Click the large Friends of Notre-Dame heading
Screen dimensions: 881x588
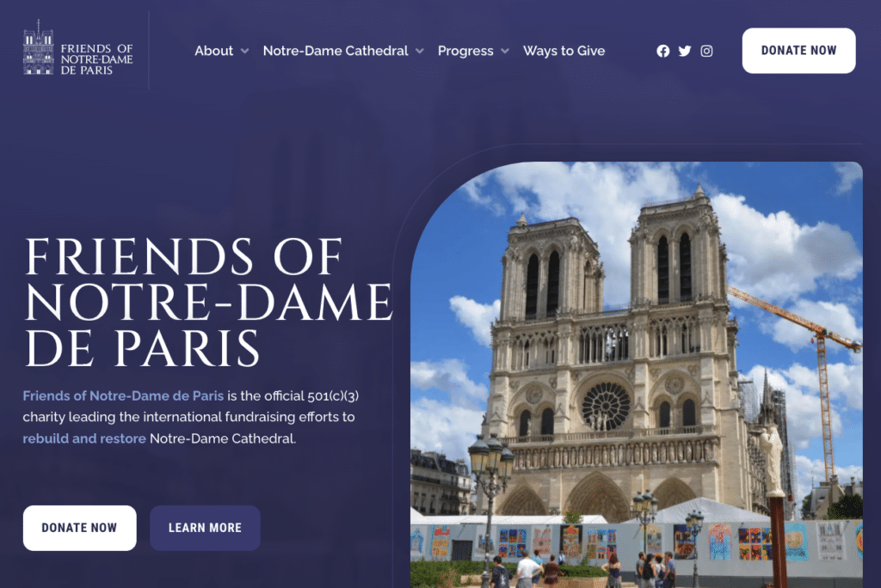[x=208, y=302]
